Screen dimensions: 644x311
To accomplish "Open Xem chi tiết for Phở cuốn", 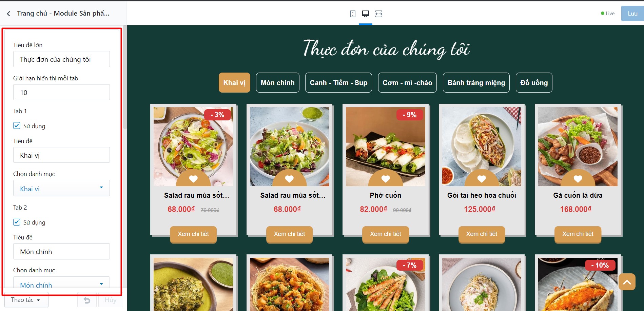I will pos(386,234).
